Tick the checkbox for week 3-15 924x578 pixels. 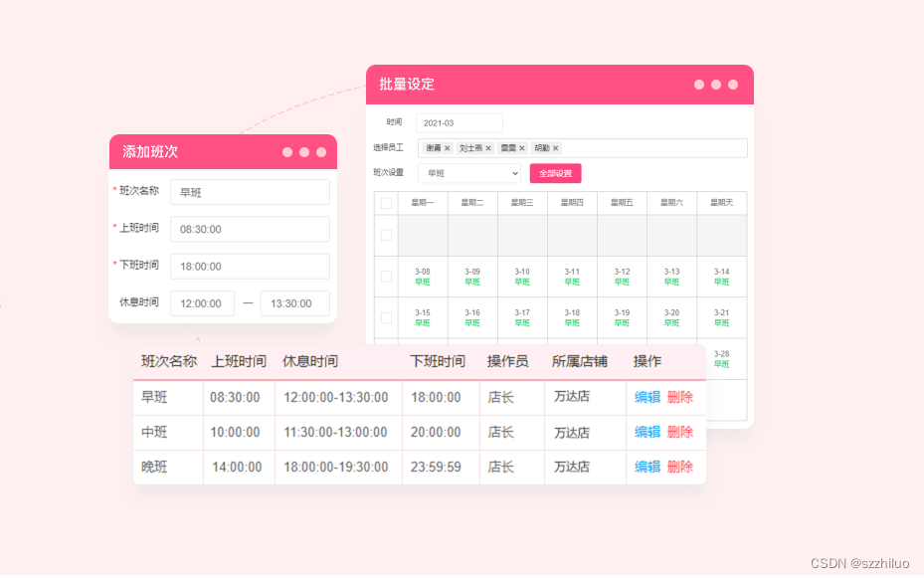point(387,318)
